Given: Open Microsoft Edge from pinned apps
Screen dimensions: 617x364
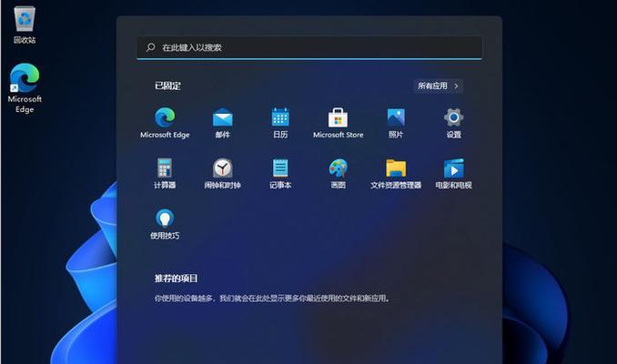Looking at the screenshot, I should click(165, 122).
